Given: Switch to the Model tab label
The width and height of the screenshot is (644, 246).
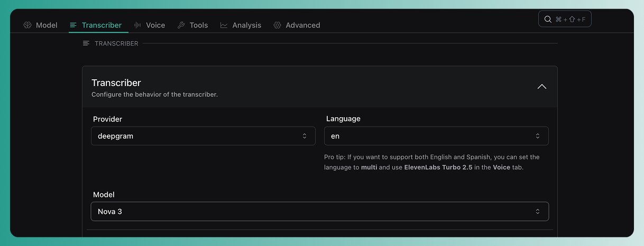Looking at the screenshot, I should pyautogui.click(x=47, y=25).
